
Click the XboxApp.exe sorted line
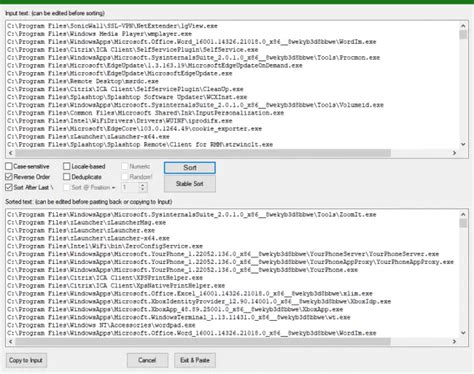[x=175, y=309]
